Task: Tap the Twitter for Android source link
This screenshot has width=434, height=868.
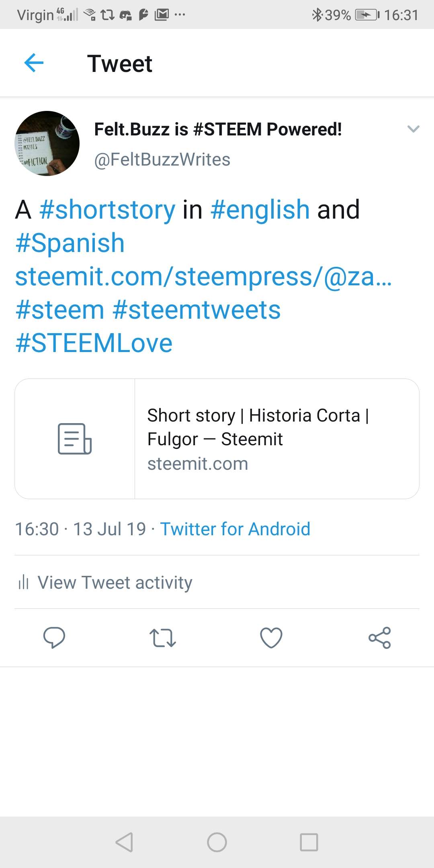Action: [x=235, y=529]
